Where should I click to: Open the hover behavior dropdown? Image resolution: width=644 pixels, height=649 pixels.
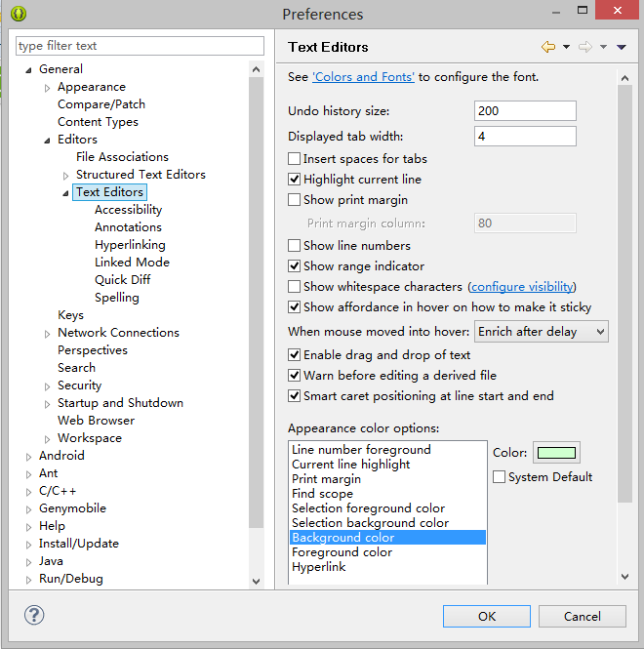542,332
